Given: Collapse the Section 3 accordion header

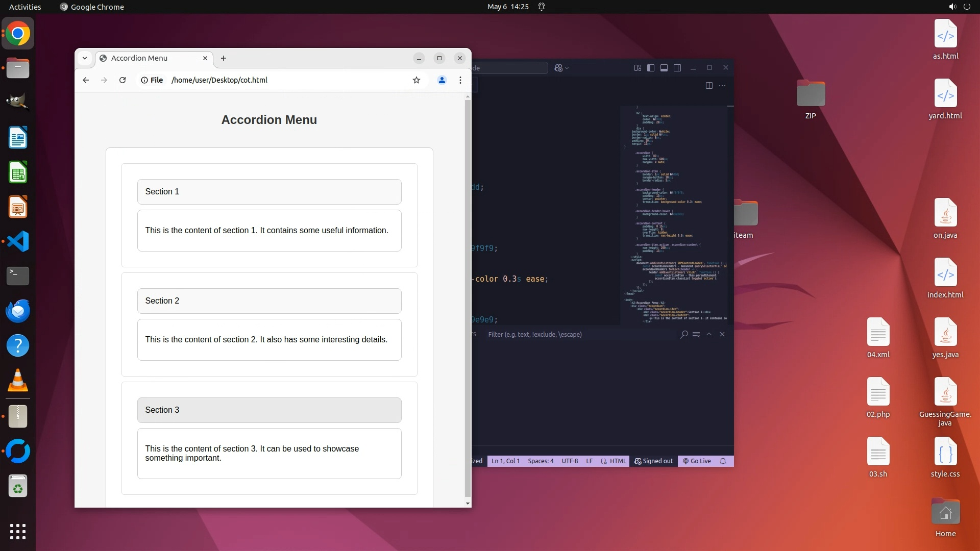Looking at the screenshot, I should coord(269,410).
